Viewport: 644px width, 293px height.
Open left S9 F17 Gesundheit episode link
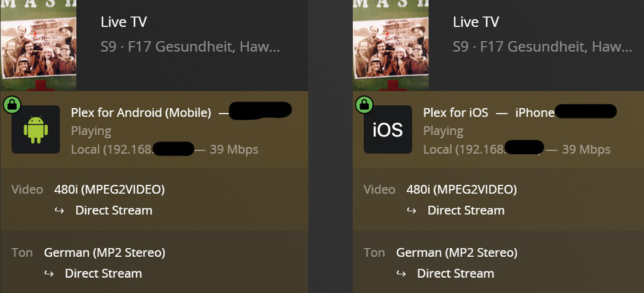[x=190, y=47]
